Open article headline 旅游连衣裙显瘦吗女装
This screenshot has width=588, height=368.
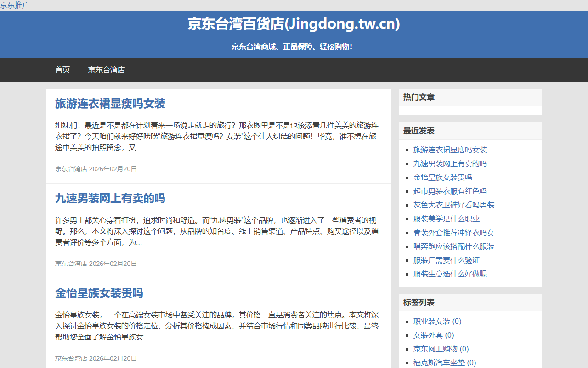[110, 103]
